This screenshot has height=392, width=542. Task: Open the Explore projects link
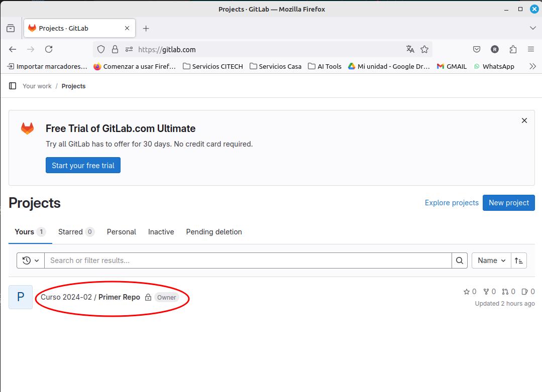pos(452,203)
